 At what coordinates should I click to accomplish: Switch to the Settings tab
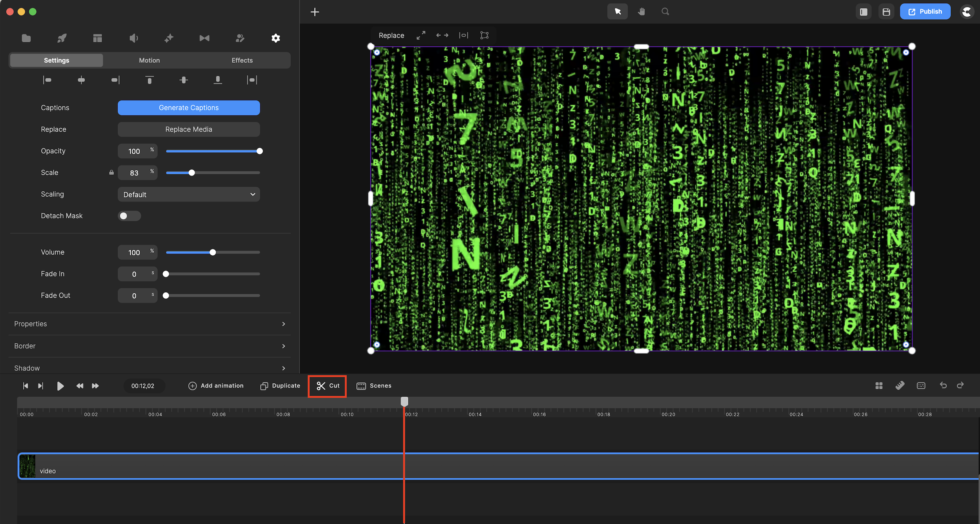pos(57,60)
